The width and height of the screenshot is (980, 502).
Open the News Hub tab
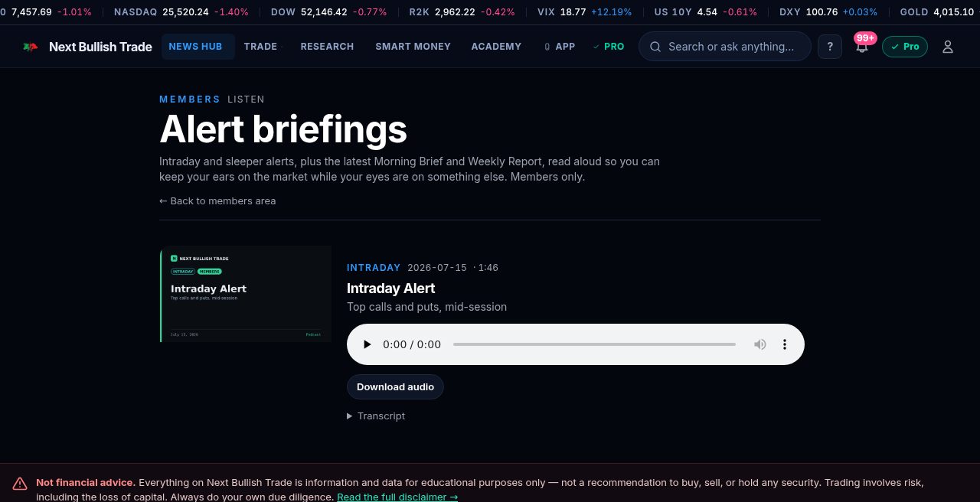pos(195,47)
